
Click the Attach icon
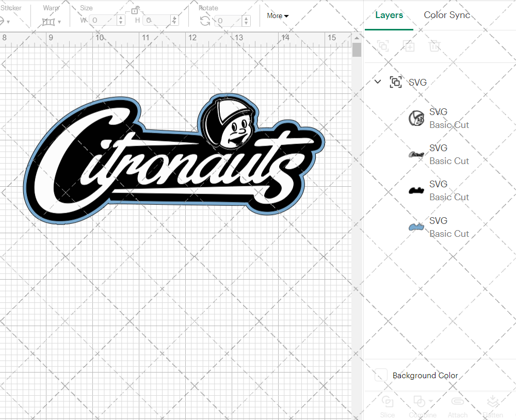458,401
